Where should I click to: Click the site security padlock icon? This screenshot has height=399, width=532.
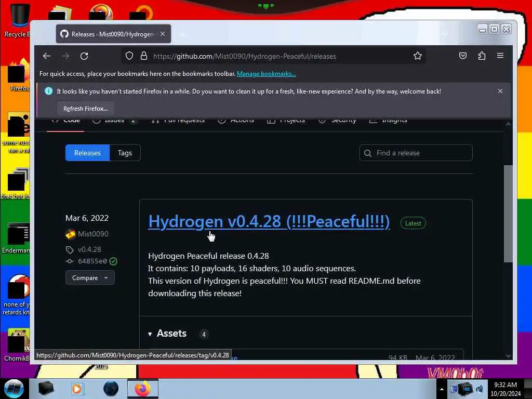tap(144, 56)
